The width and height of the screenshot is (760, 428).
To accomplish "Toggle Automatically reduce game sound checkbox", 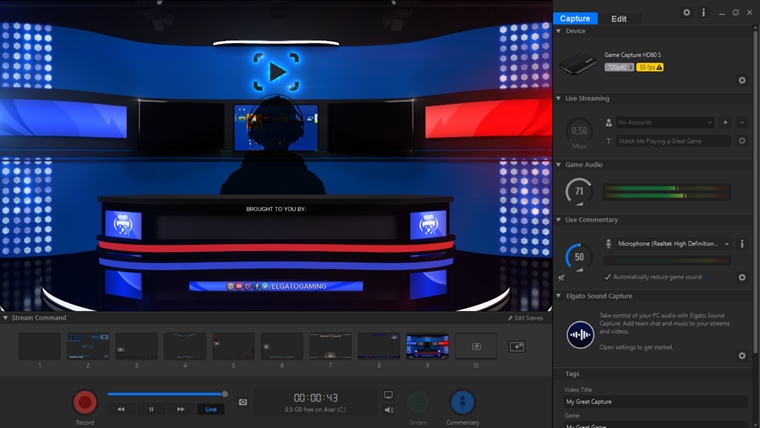I will (x=607, y=277).
